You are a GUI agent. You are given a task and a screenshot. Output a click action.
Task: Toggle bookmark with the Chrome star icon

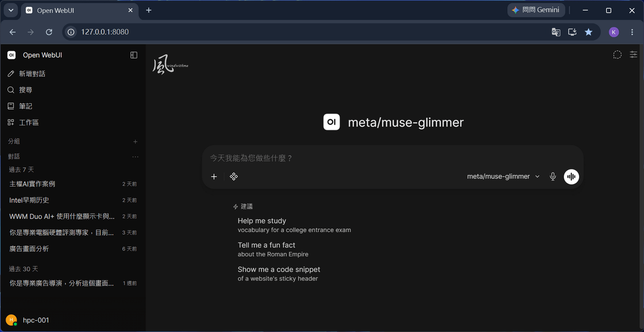point(588,32)
